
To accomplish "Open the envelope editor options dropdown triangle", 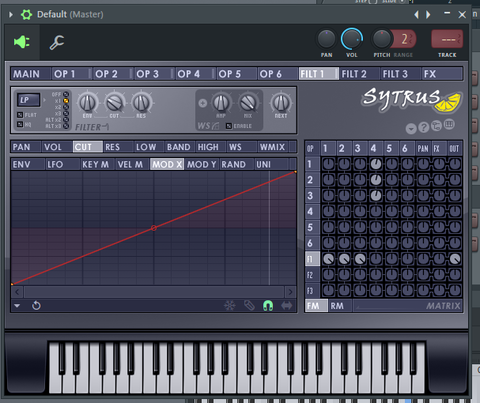I will 17,305.
